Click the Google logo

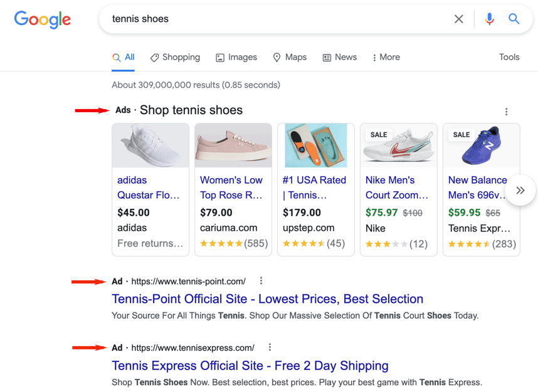point(42,19)
